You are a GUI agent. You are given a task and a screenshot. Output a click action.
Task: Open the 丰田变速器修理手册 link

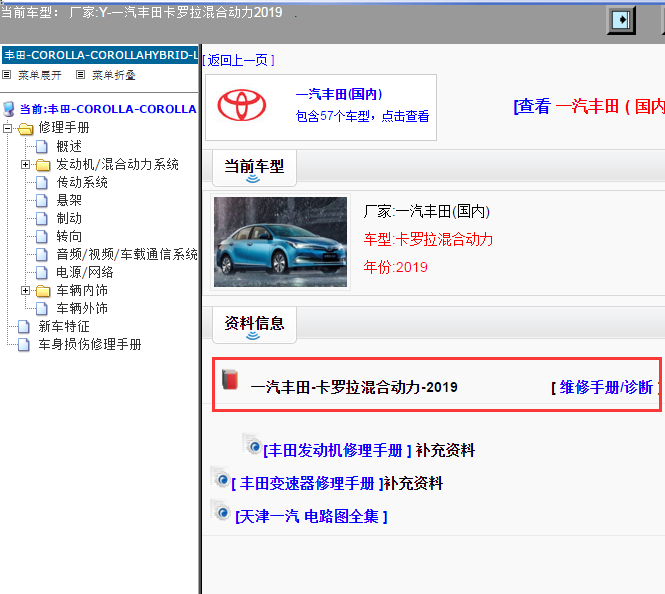(307, 483)
